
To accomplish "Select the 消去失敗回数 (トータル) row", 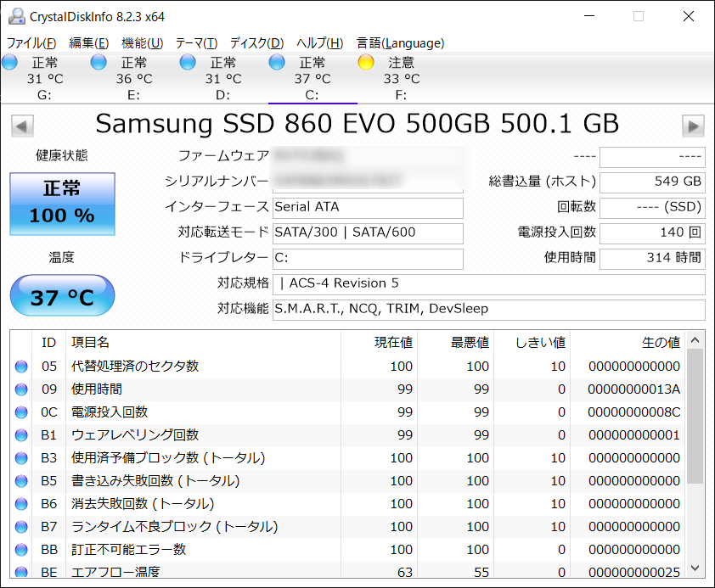I will click(347, 504).
